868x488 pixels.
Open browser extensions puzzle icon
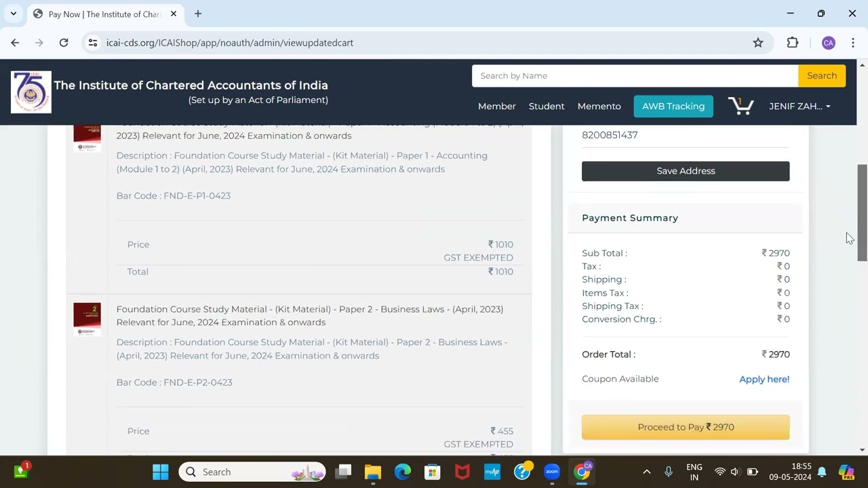point(793,43)
